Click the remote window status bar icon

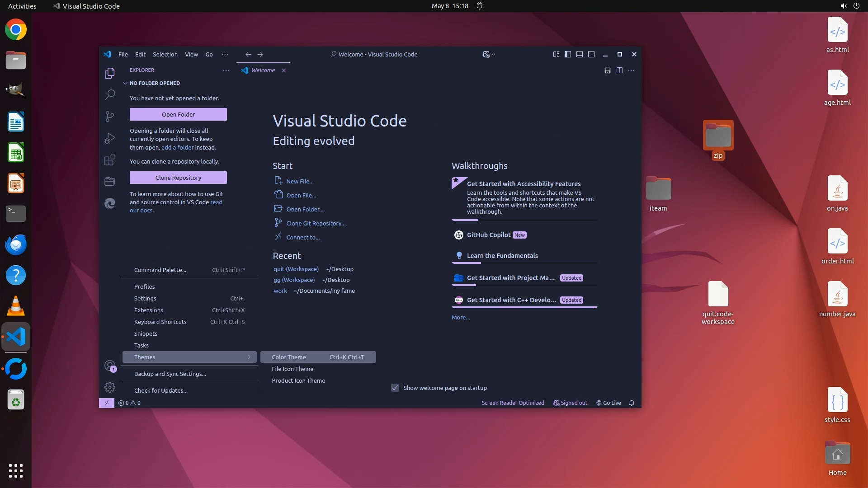tap(106, 403)
